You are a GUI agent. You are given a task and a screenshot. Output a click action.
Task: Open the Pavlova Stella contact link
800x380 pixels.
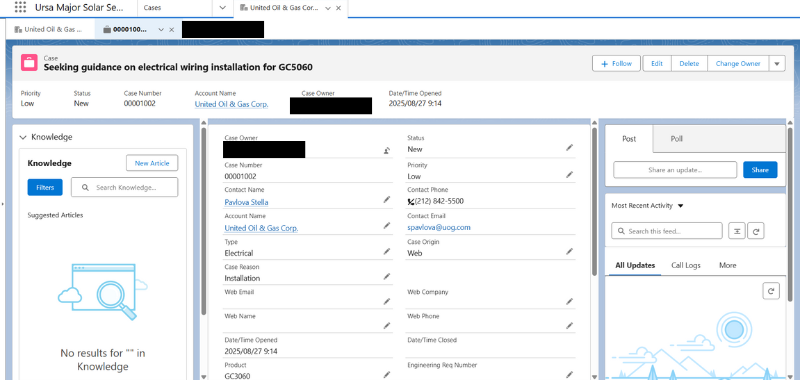246,202
